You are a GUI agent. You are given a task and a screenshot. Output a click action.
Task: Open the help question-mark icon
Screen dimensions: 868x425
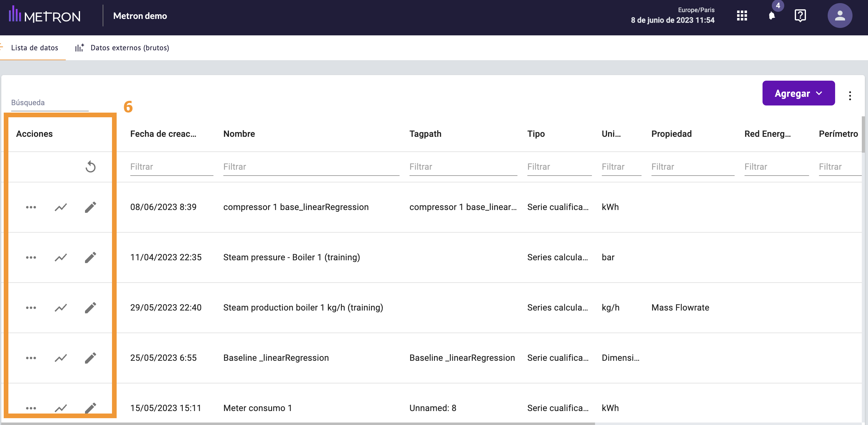point(800,16)
